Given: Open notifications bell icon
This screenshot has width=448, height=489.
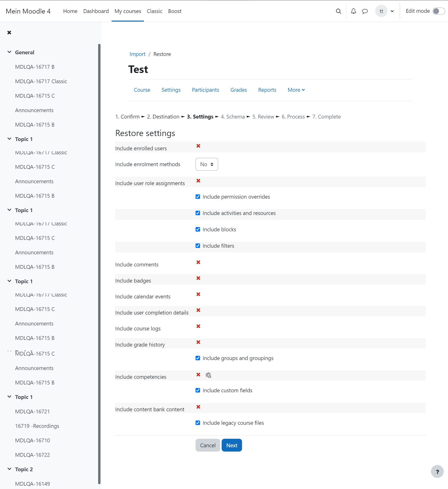Looking at the screenshot, I should point(353,11).
